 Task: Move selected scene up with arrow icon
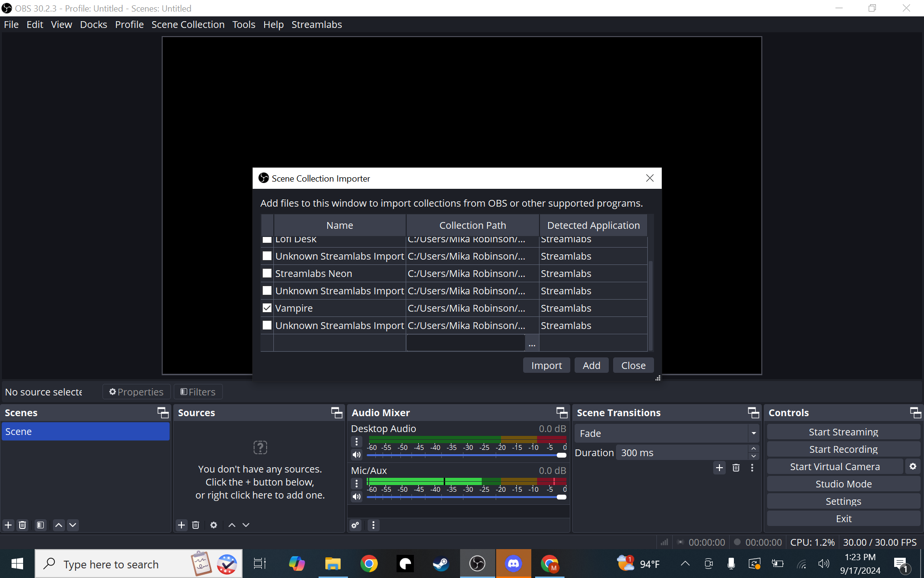[x=58, y=525]
